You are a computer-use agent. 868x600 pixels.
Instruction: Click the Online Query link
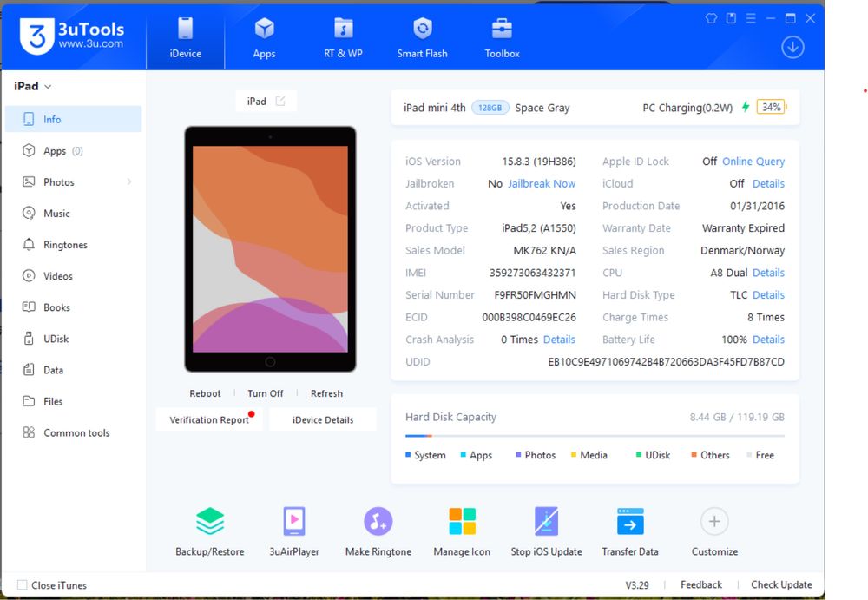[753, 162]
